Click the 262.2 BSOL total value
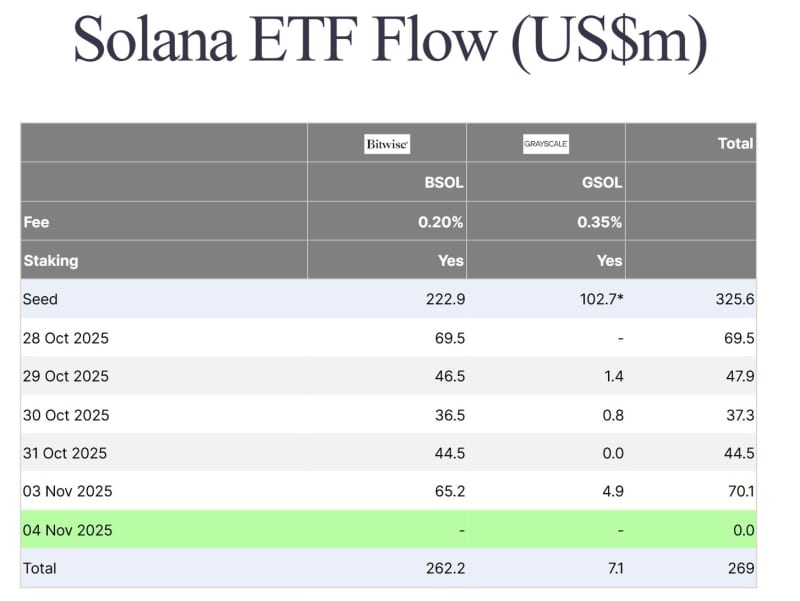Viewport: 800px width, 601px height. point(444,568)
